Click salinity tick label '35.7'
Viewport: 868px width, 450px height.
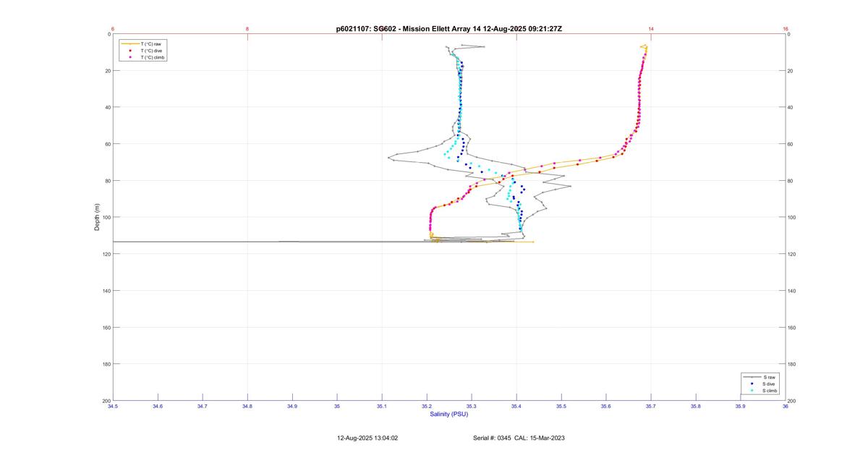click(651, 407)
